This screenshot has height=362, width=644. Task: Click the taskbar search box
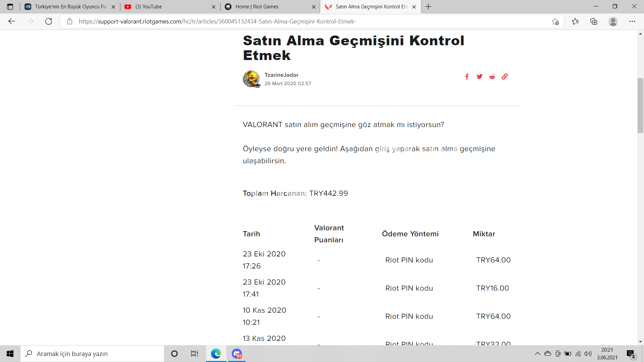(92, 354)
